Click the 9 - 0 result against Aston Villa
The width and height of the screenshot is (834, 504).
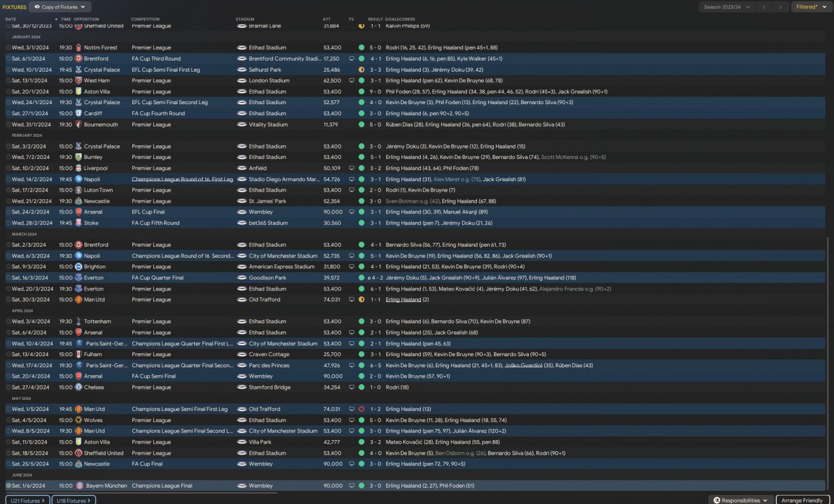[375, 92]
